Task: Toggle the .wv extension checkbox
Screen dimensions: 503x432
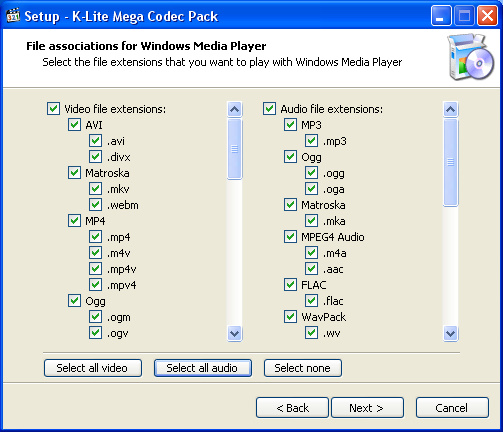Action: (311, 333)
